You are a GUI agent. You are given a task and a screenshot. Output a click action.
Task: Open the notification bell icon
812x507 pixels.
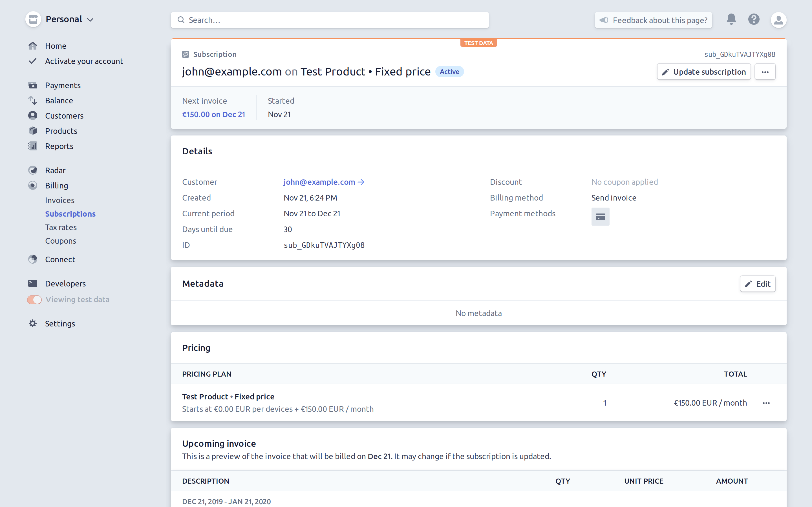point(731,19)
